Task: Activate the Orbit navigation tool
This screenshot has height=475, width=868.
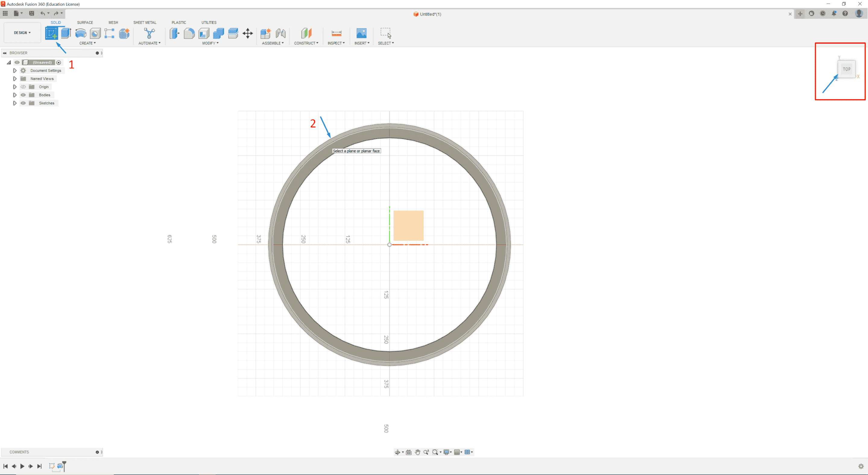Action: (397, 452)
